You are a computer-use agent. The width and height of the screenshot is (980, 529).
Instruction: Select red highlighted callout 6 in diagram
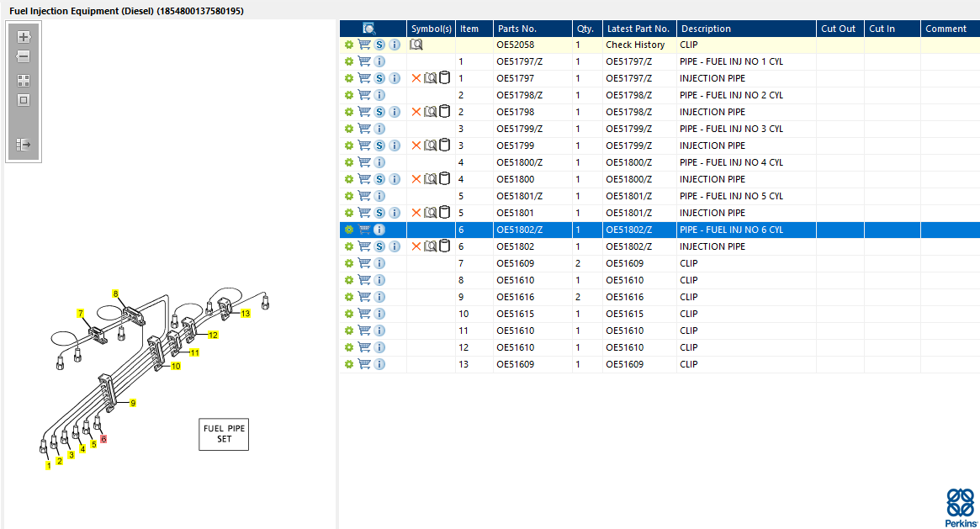click(x=103, y=439)
